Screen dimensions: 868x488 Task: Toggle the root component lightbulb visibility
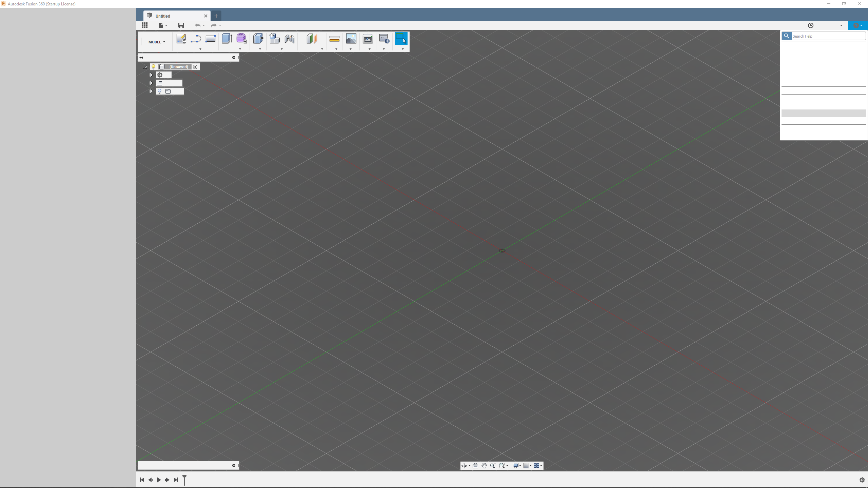(x=153, y=67)
